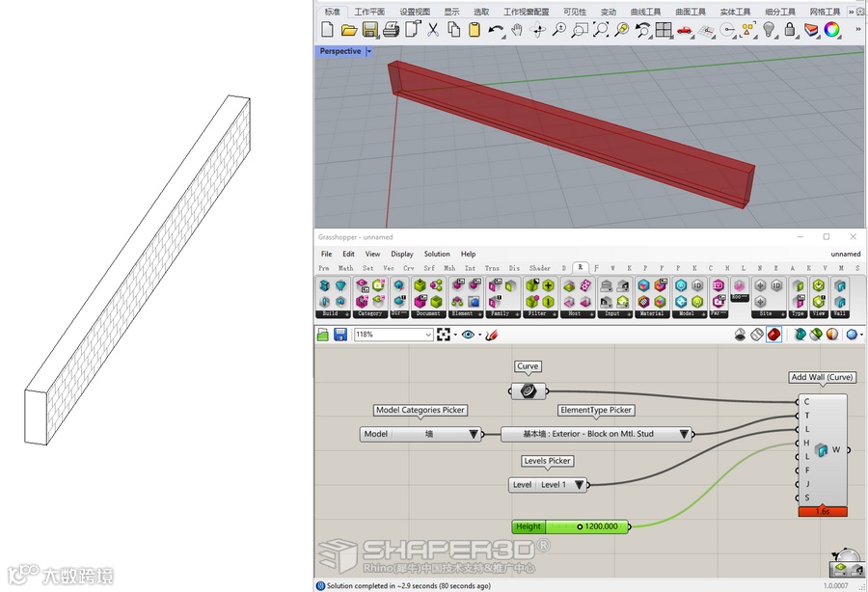The image size is (868, 592).
Task: Open a file using Rhino's folder icon
Action: [x=349, y=30]
